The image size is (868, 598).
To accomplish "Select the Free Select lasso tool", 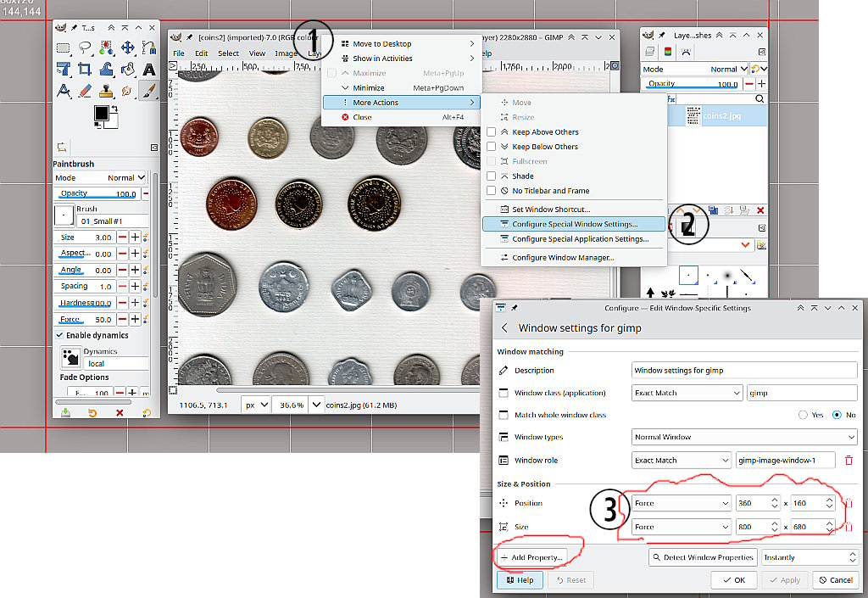I will (x=85, y=48).
